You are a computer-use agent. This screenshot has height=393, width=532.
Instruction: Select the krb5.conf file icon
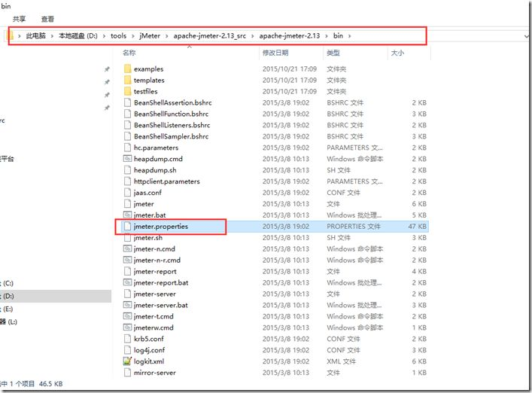[x=127, y=339]
